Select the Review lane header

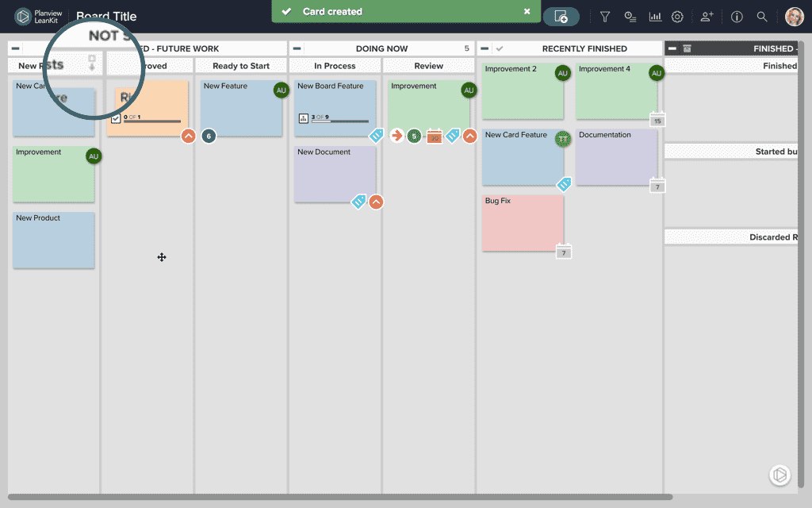pos(429,66)
